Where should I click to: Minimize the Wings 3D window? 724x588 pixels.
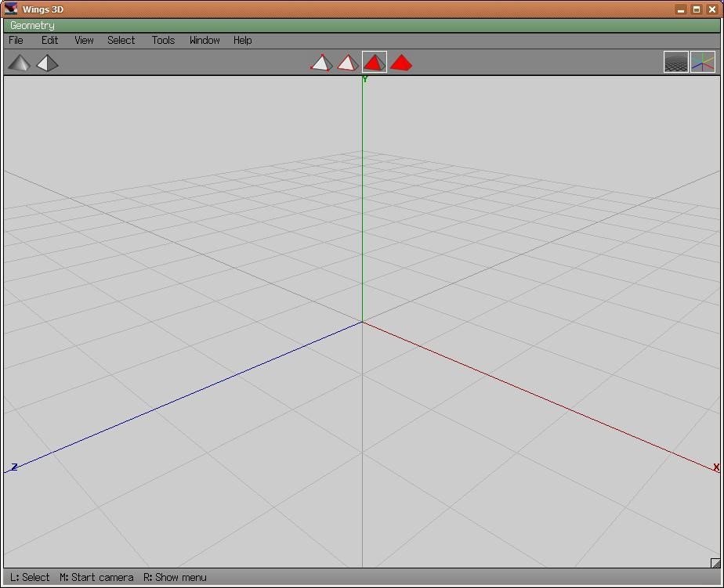[x=680, y=9]
